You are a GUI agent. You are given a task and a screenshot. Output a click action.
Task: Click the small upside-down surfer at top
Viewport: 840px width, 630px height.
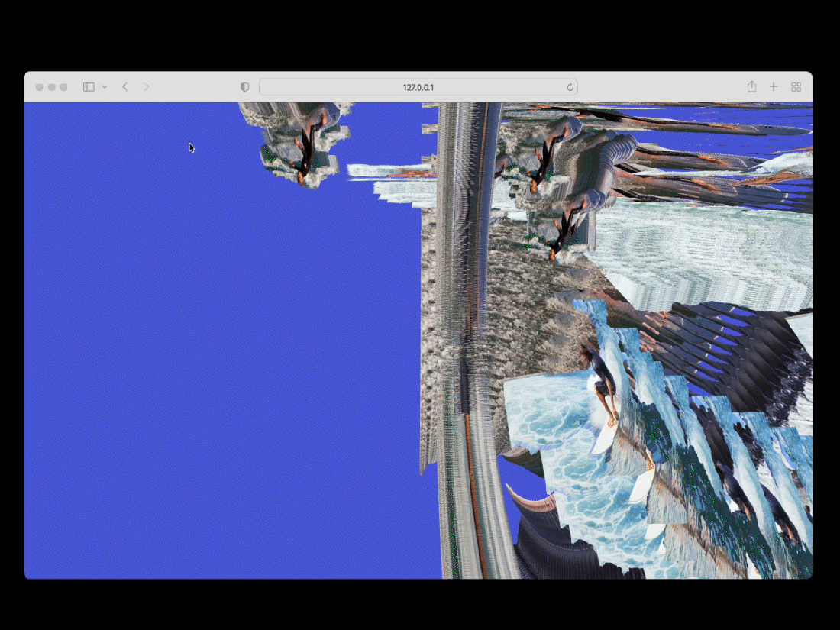point(306,149)
